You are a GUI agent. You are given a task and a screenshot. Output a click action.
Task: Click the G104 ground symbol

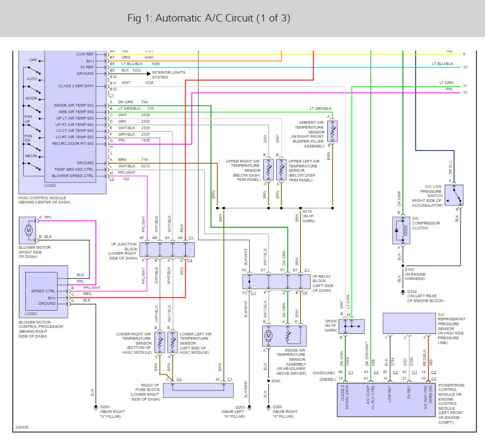point(403,292)
